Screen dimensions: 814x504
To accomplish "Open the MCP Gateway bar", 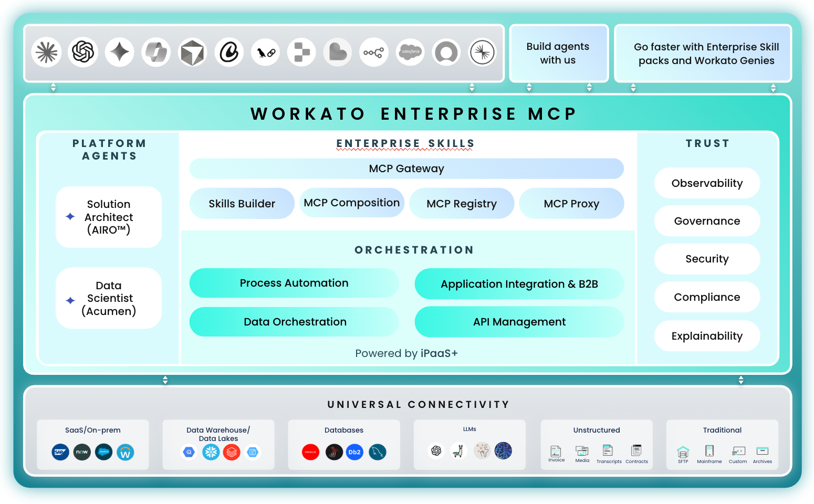I will pyautogui.click(x=406, y=169).
